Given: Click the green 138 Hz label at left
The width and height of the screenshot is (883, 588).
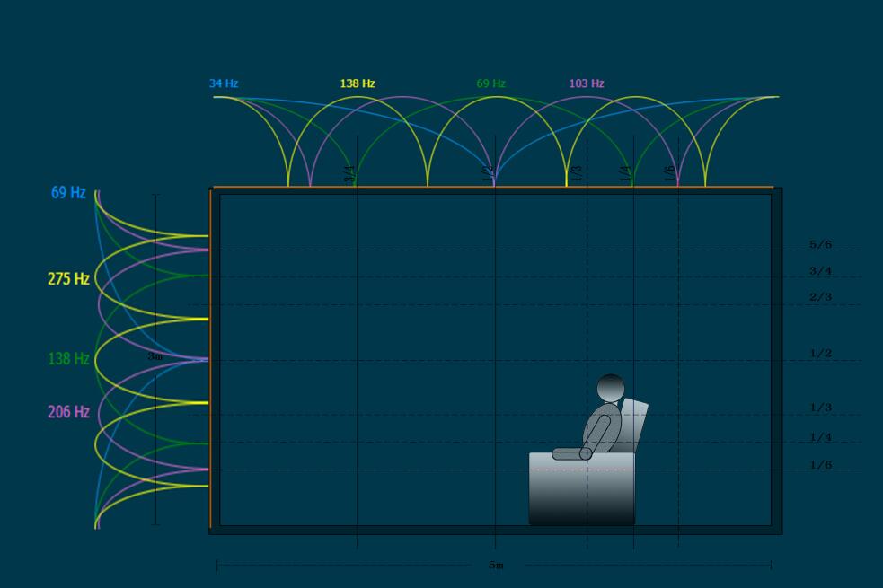Looking at the screenshot, I should tap(68, 359).
